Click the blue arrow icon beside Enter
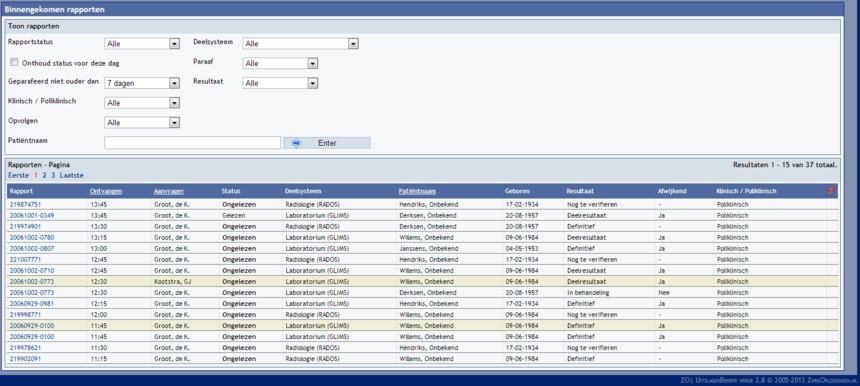 296,143
